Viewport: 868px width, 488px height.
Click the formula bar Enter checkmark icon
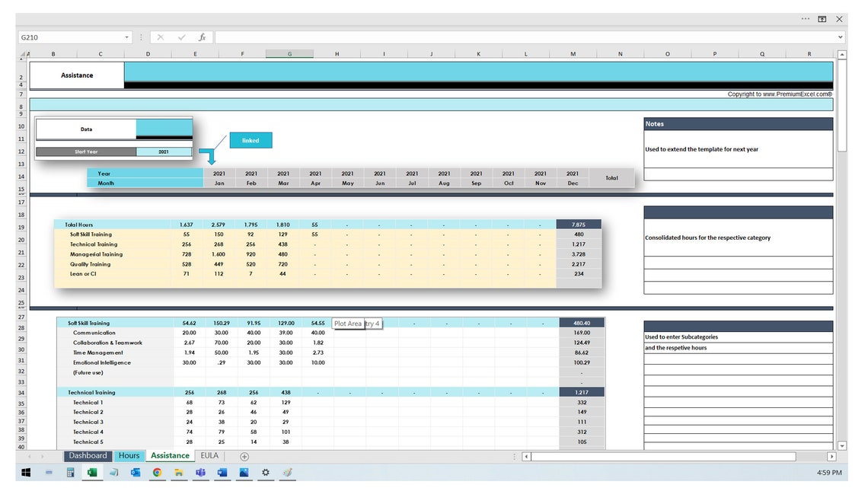[x=181, y=37]
